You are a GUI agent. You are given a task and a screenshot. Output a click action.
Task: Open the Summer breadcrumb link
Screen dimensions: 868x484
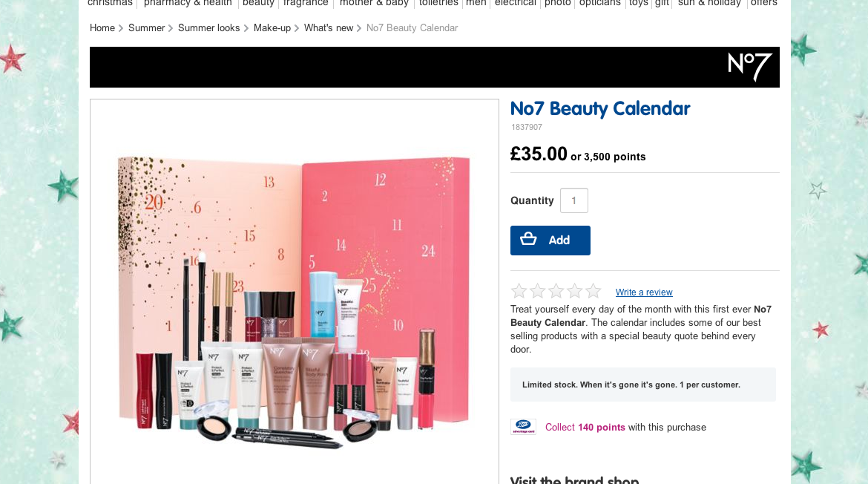(x=147, y=27)
